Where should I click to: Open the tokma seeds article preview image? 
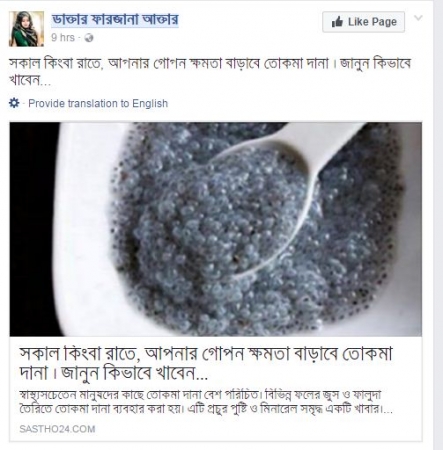click(x=216, y=229)
